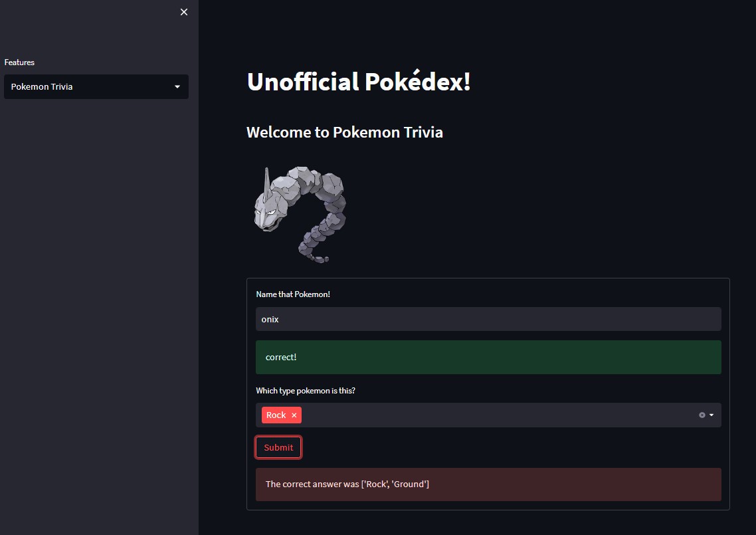
Task: Remove the Rock tag from type selection
Action: point(292,415)
